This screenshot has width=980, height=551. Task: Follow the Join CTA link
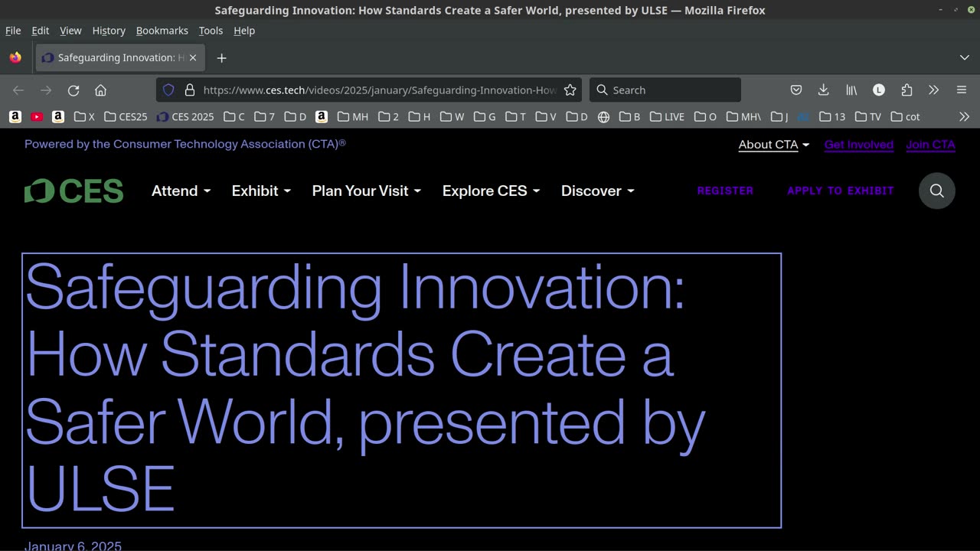click(x=930, y=145)
